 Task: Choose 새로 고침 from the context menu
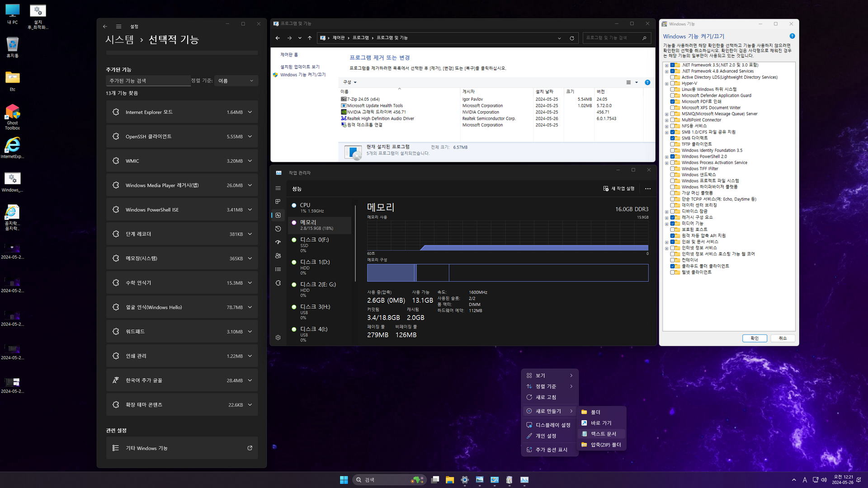click(x=546, y=397)
